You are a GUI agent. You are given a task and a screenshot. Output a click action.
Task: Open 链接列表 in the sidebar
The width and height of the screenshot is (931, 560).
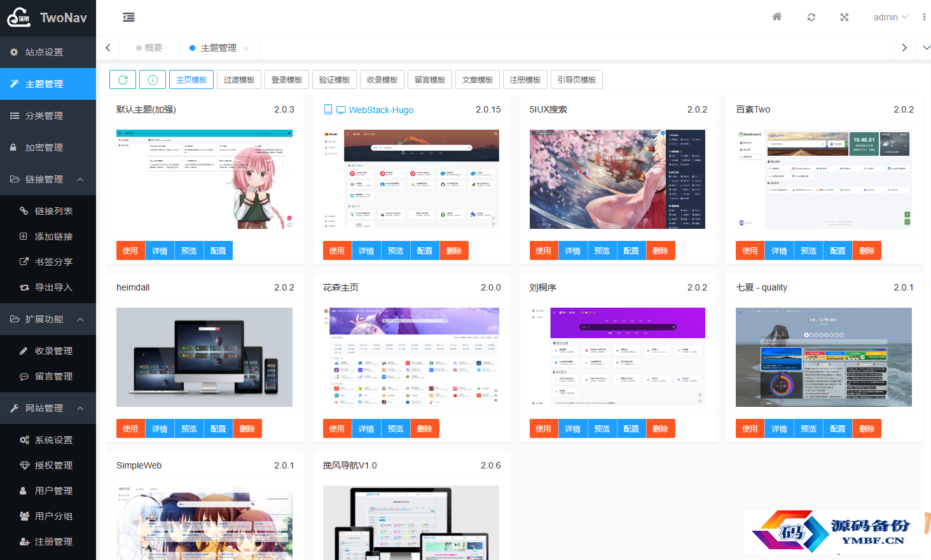click(x=48, y=211)
